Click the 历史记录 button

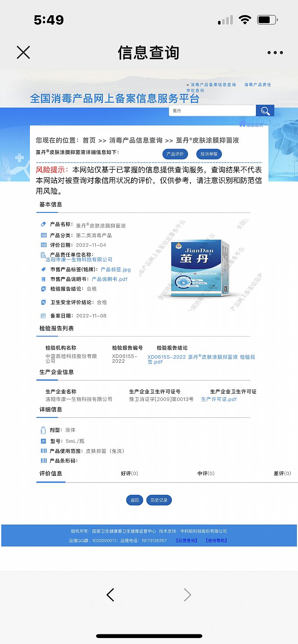(159, 500)
